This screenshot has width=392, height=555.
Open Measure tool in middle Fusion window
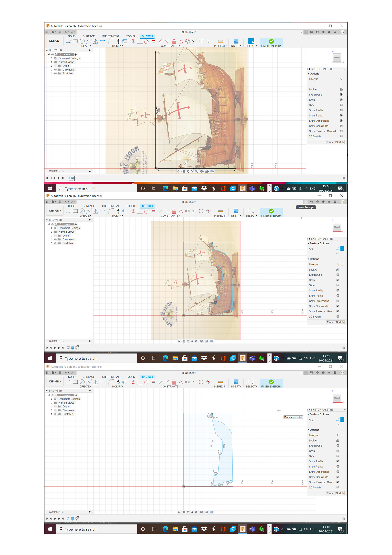220,211
